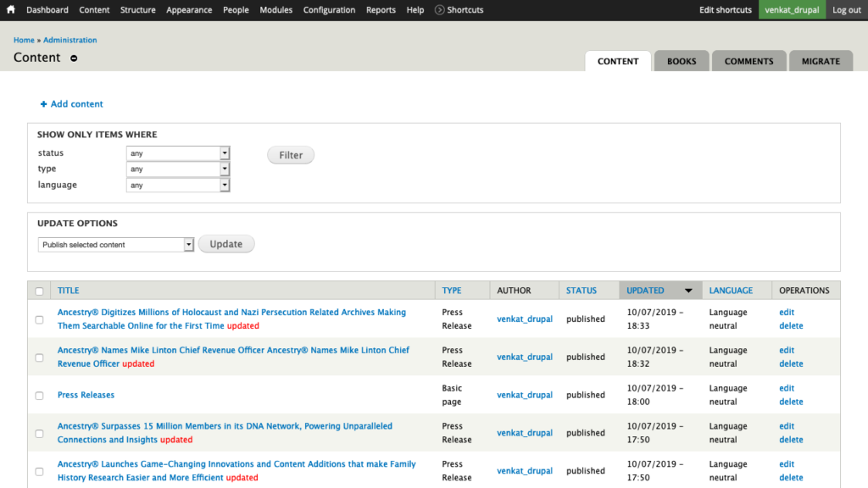The height and width of the screenshot is (488, 868).
Task: Sort the table by Language column
Action: [731, 291]
